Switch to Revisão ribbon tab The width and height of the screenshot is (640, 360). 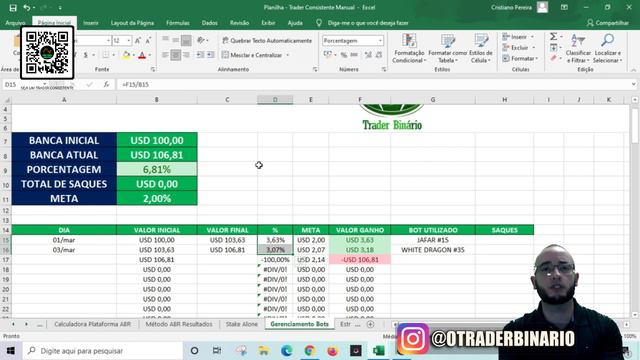(x=239, y=23)
